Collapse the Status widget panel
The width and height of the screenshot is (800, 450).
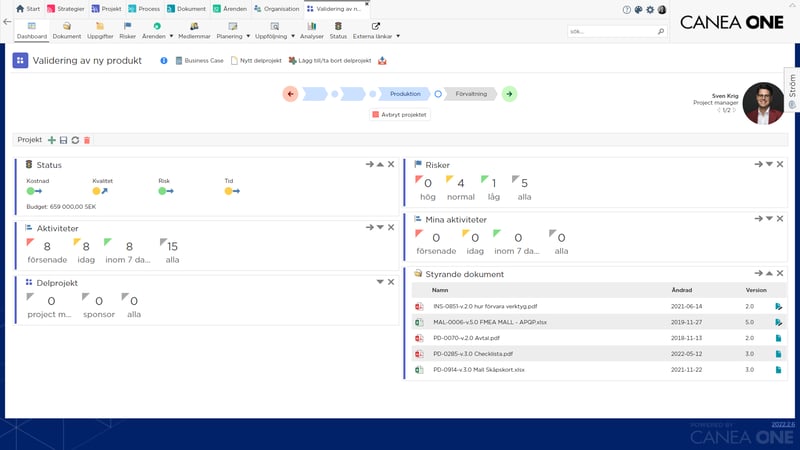tap(380, 164)
